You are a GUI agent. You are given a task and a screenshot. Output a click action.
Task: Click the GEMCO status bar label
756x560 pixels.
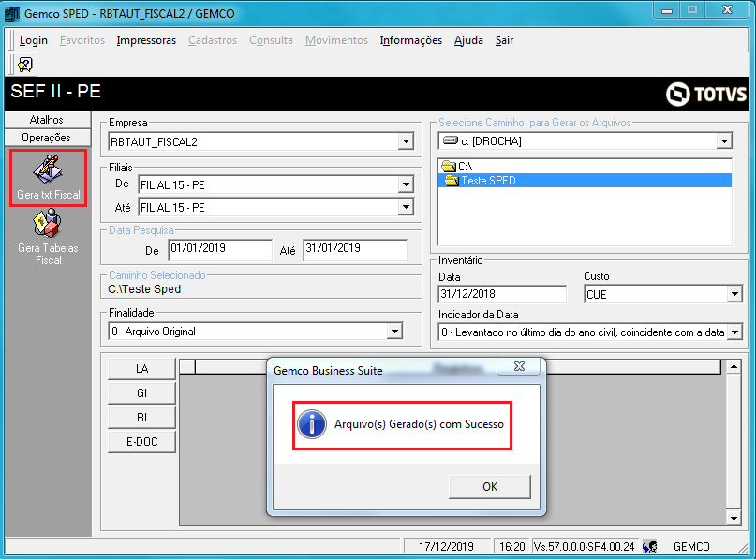(691, 547)
